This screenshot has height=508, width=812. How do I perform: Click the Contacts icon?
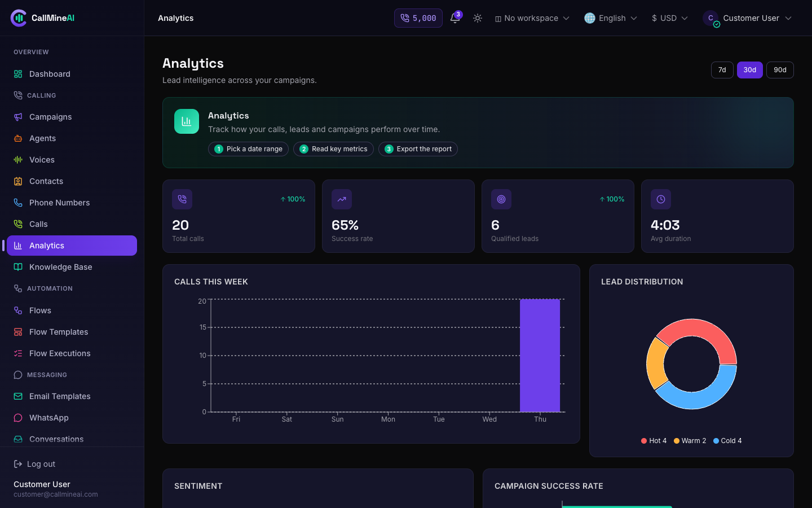[18, 181]
